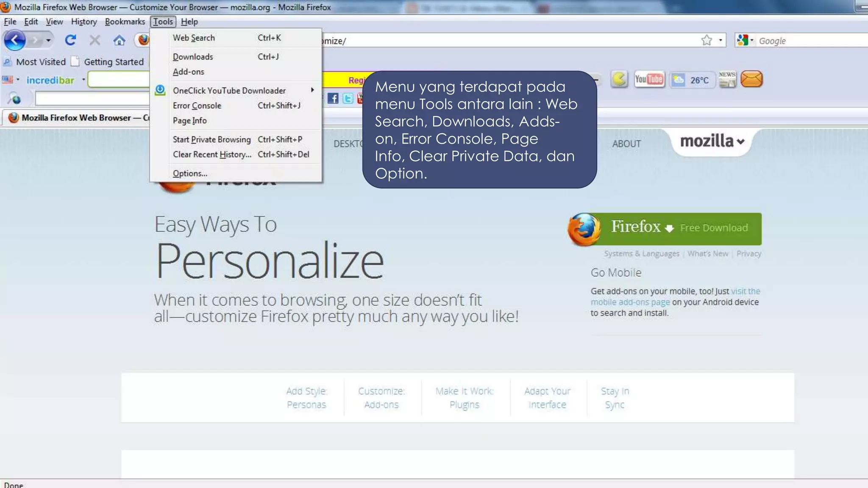Open the Twitter toolbar icon

(x=348, y=99)
